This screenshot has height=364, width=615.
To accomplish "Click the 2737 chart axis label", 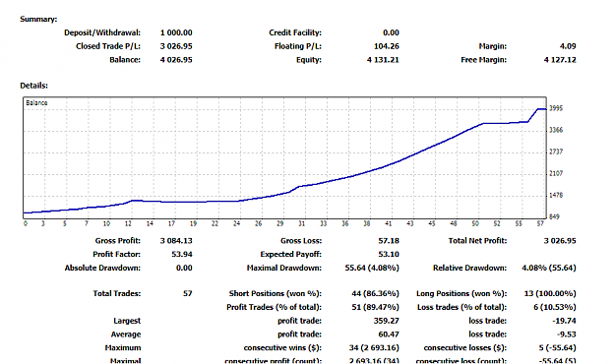I will tap(556, 152).
